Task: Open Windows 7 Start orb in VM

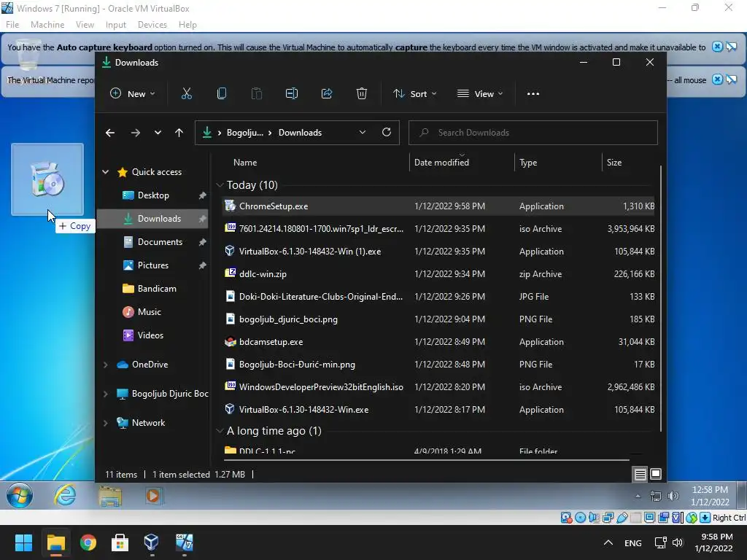Action: pos(20,496)
